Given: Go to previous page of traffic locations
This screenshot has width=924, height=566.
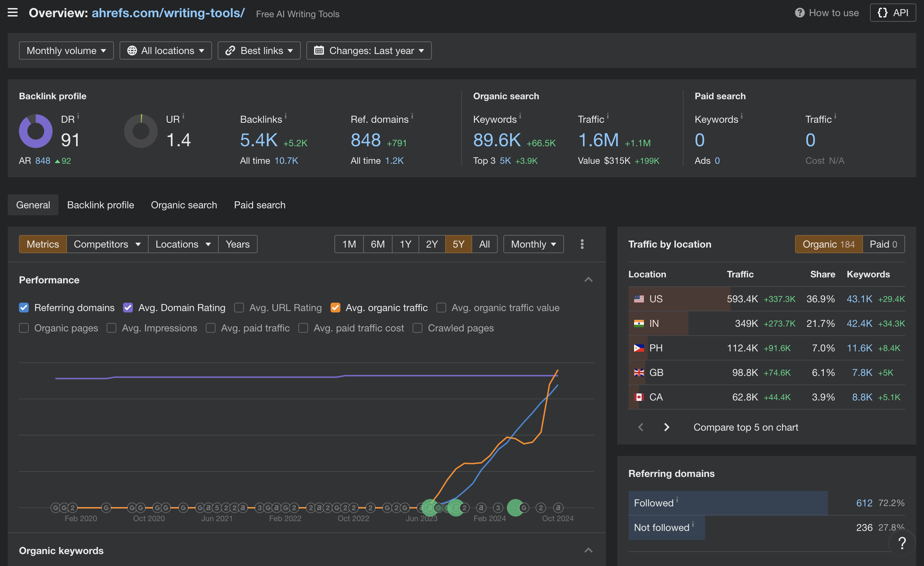Looking at the screenshot, I should 641,427.
